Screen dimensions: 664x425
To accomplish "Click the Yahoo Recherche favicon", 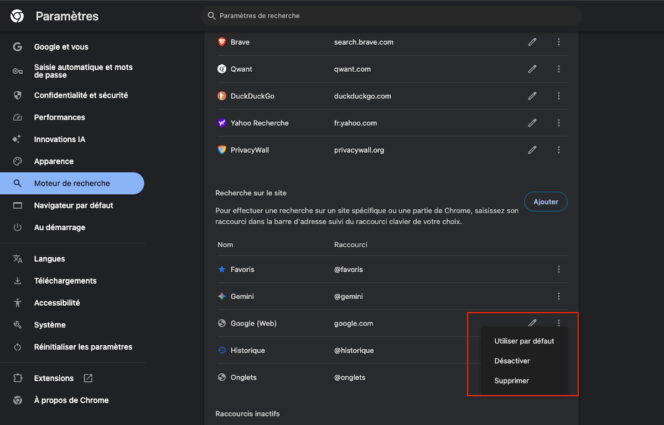I will tap(221, 123).
